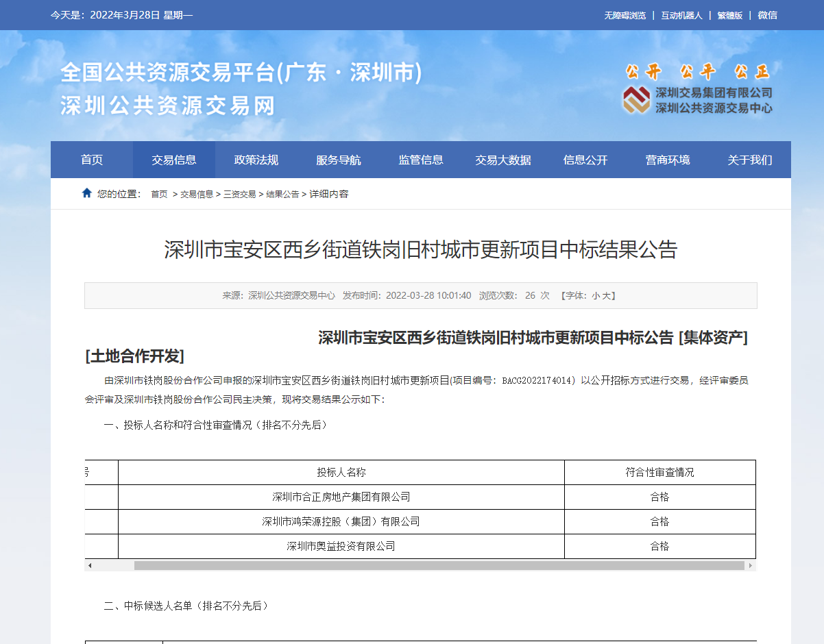Click the home icon in the breadcrumb
Image resolution: width=824 pixels, height=644 pixels.
[x=87, y=193]
